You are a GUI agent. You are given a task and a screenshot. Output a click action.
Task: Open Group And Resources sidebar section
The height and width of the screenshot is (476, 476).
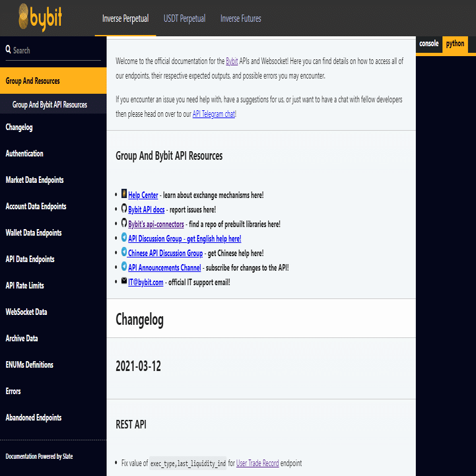pyautogui.click(x=53, y=81)
